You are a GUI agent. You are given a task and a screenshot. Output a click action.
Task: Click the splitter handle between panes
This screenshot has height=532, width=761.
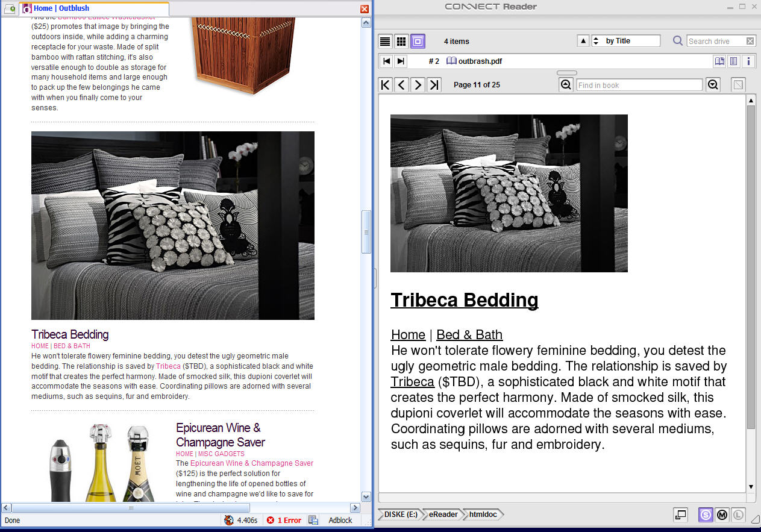click(x=375, y=278)
